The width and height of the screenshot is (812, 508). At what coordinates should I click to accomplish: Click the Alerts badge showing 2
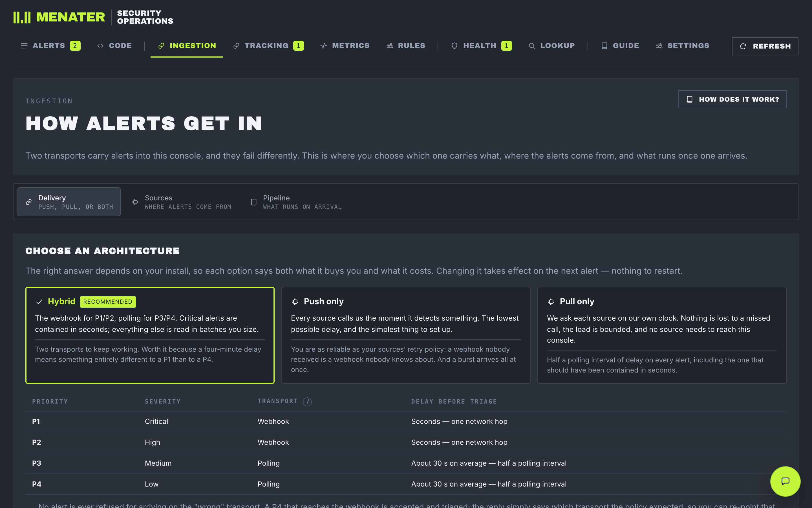75,46
